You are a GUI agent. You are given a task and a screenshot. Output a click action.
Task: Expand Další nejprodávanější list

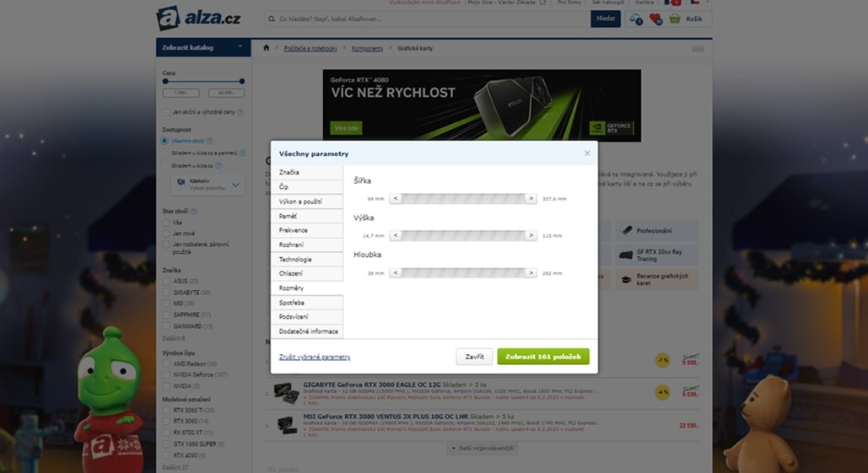[x=483, y=448]
